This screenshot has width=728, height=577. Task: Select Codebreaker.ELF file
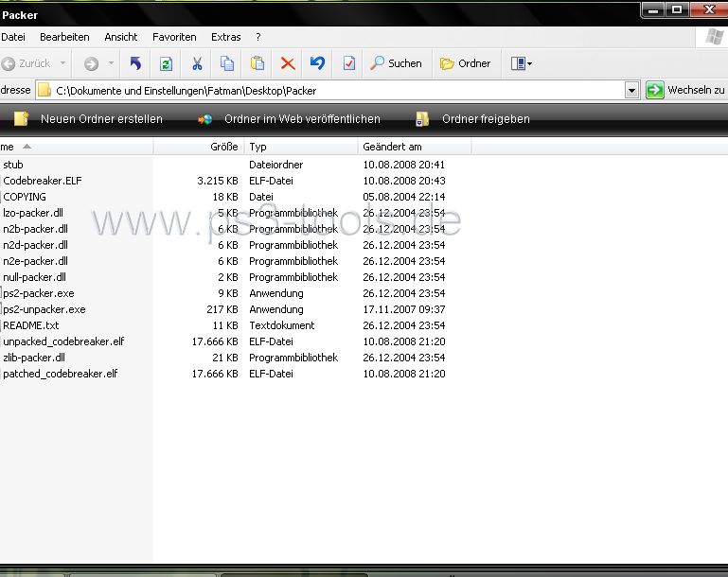coord(43,181)
